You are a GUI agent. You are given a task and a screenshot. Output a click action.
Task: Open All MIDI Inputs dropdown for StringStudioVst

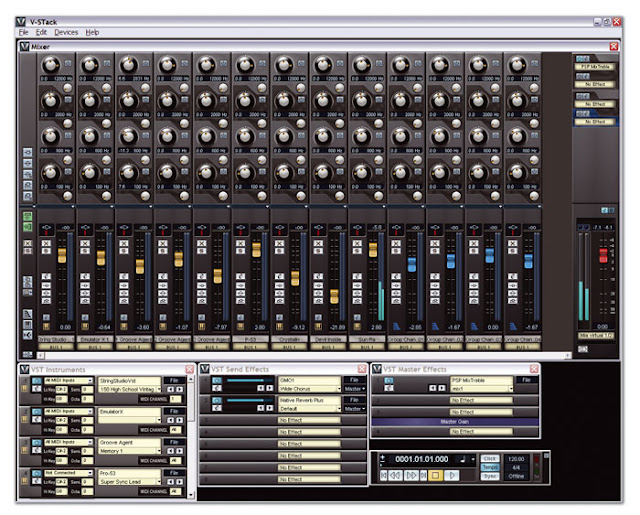click(68, 381)
